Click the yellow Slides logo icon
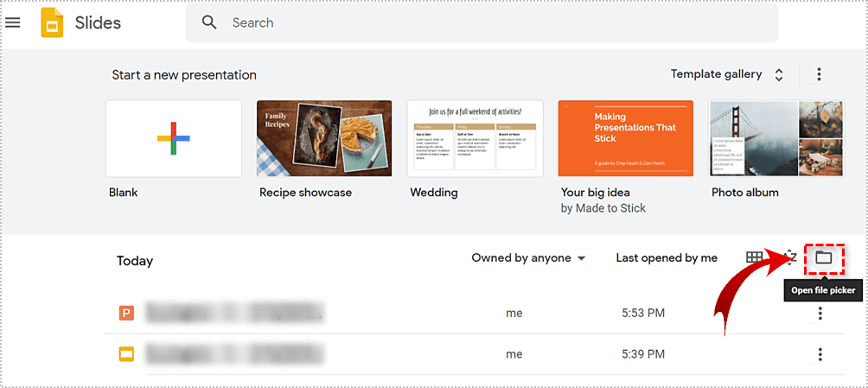 pos(53,22)
